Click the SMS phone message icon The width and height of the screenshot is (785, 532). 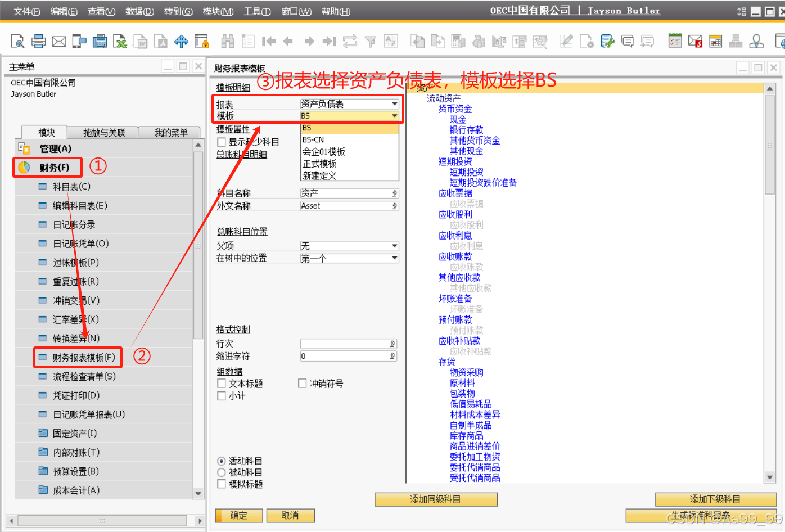coord(79,40)
